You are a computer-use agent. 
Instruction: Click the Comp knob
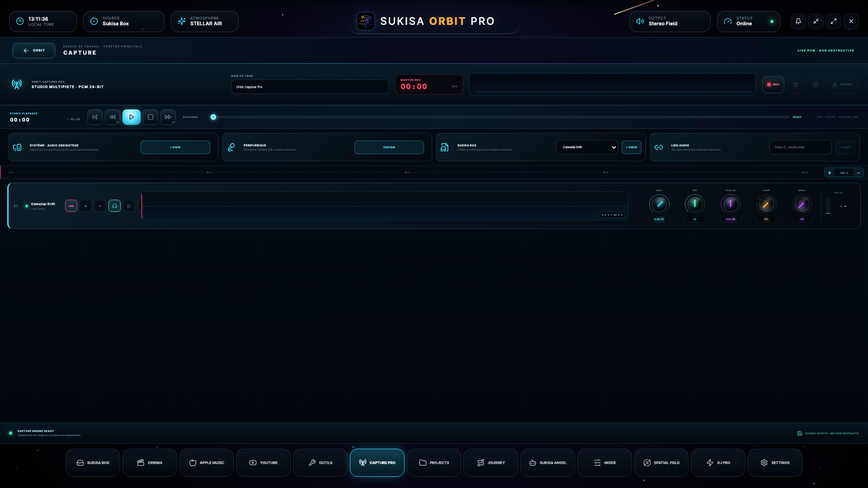point(766,204)
